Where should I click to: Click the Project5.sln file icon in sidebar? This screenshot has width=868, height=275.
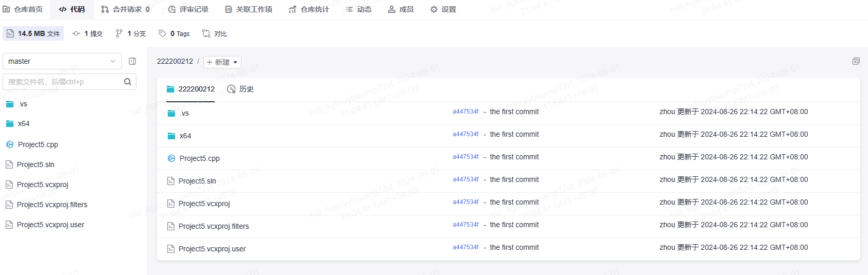tap(9, 164)
